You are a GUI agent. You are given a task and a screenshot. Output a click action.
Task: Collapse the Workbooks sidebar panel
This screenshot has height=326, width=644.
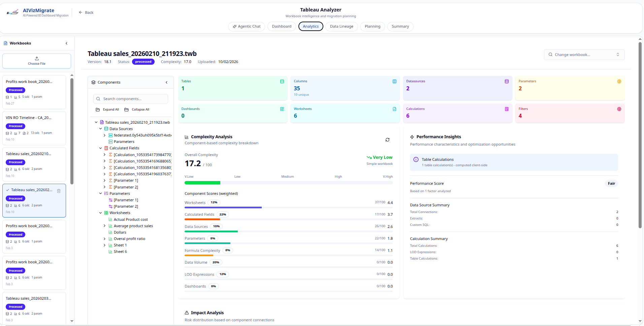(66, 43)
